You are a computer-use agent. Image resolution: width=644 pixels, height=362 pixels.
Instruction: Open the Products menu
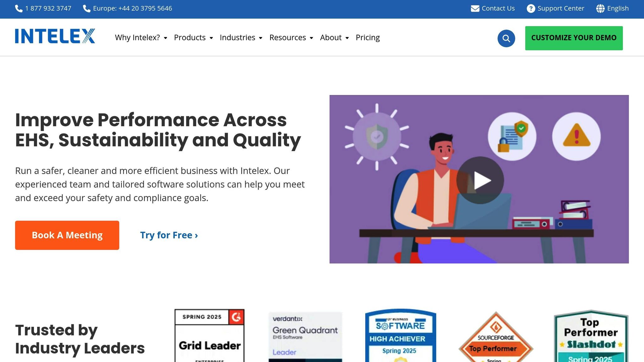(190, 38)
